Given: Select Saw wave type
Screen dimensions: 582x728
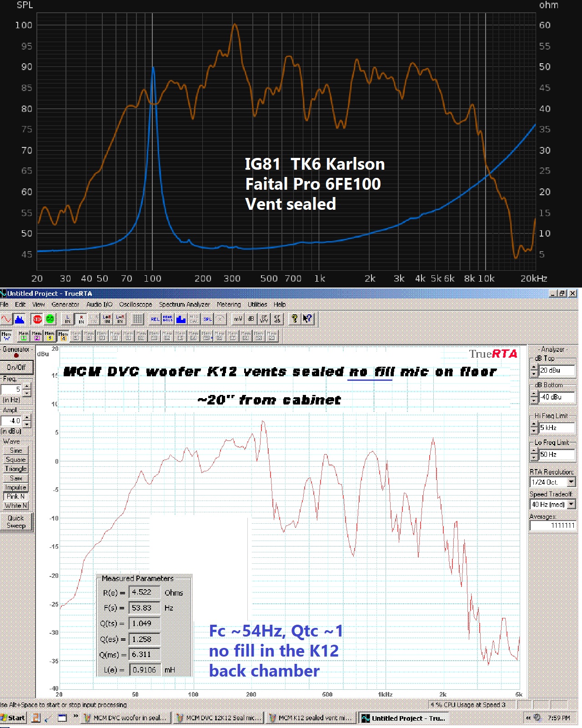Looking at the screenshot, I should point(16,478).
